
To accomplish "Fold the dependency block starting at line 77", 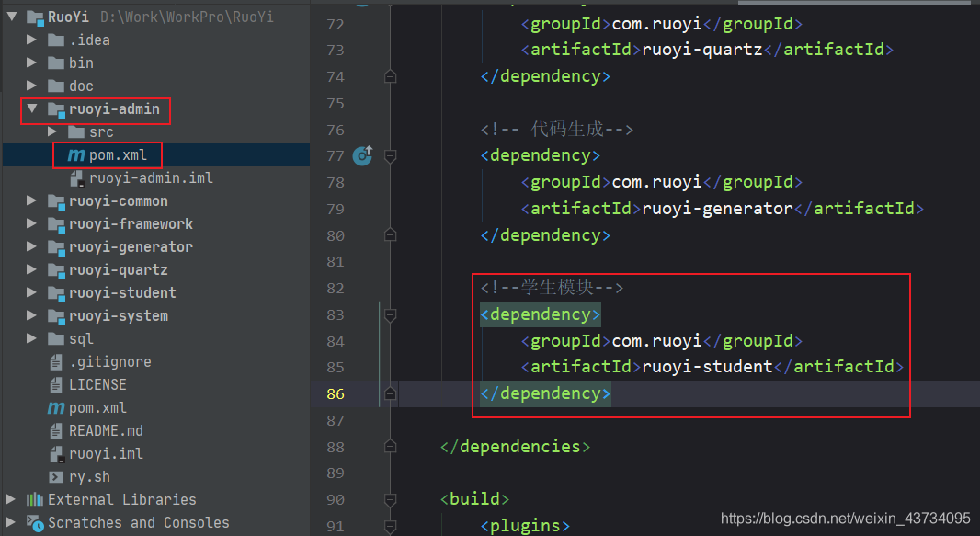I will pyautogui.click(x=390, y=155).
